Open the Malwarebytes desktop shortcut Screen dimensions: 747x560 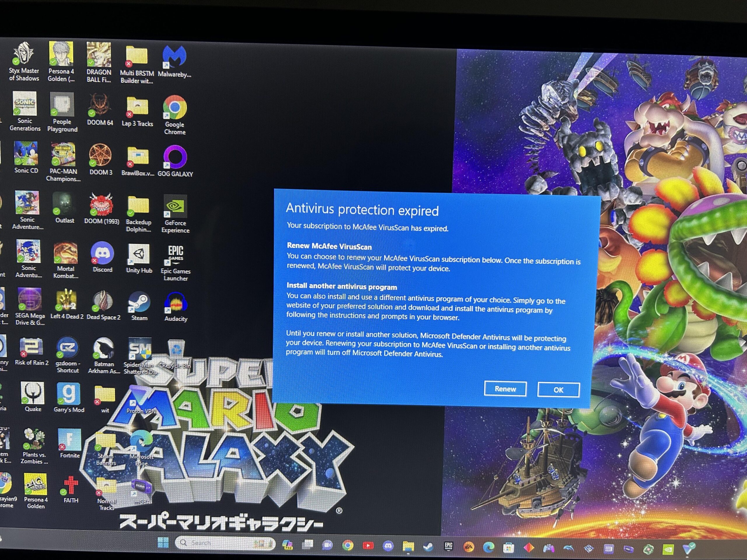click(x=174, y=62)
